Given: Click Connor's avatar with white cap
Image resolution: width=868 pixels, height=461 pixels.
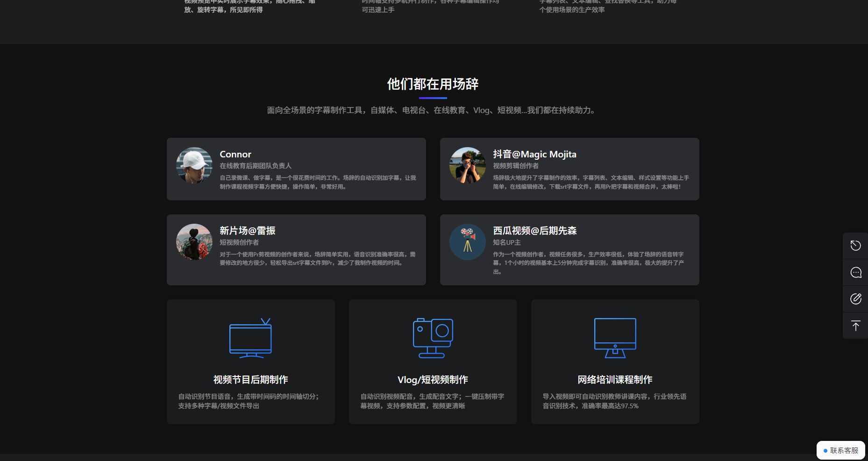Looking at the screenshot, I should (x=194, y=165).
